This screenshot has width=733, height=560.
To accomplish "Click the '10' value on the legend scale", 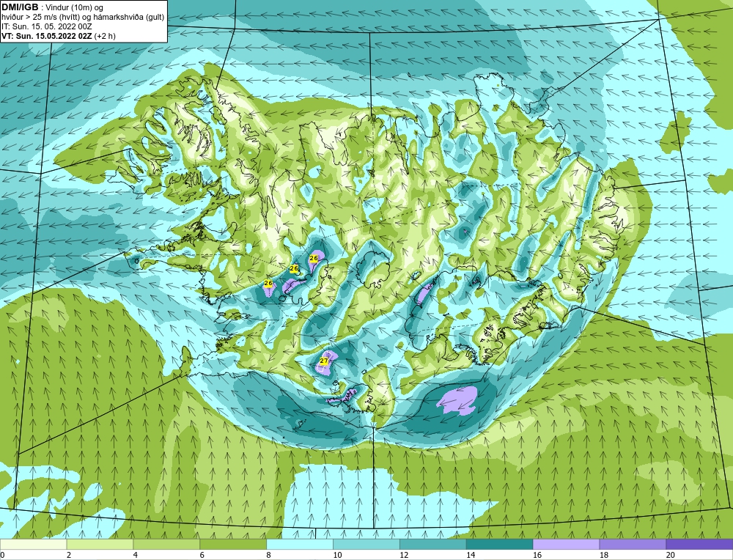I will (337, 555).
